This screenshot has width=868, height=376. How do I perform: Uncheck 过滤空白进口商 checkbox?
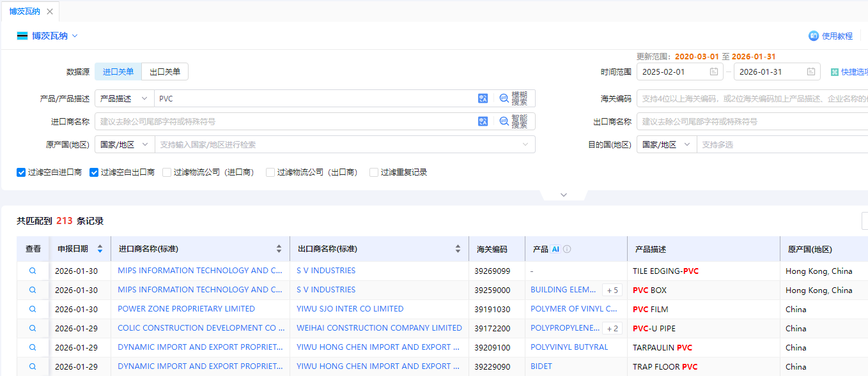click(x=21, y=172)
